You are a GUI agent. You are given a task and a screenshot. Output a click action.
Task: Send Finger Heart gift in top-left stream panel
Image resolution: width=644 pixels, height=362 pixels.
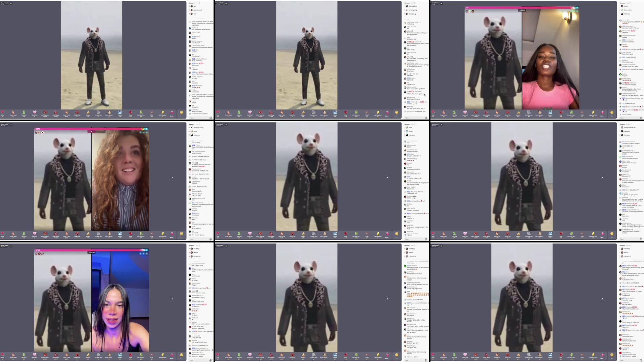13,113
